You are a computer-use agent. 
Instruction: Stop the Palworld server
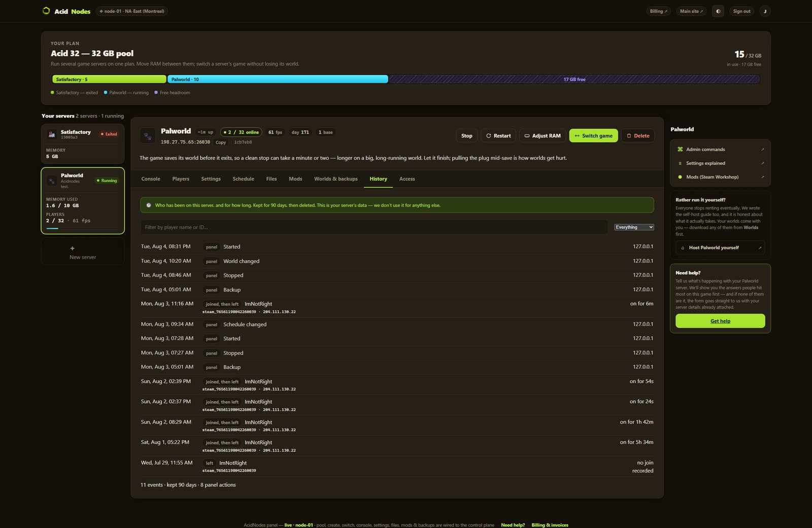(467, 136)
